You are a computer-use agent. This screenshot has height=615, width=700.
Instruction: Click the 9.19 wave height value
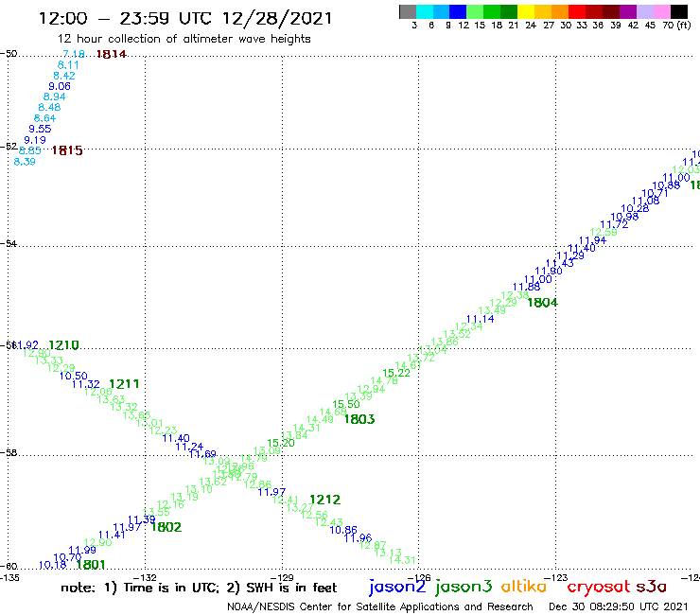[35, 140]
